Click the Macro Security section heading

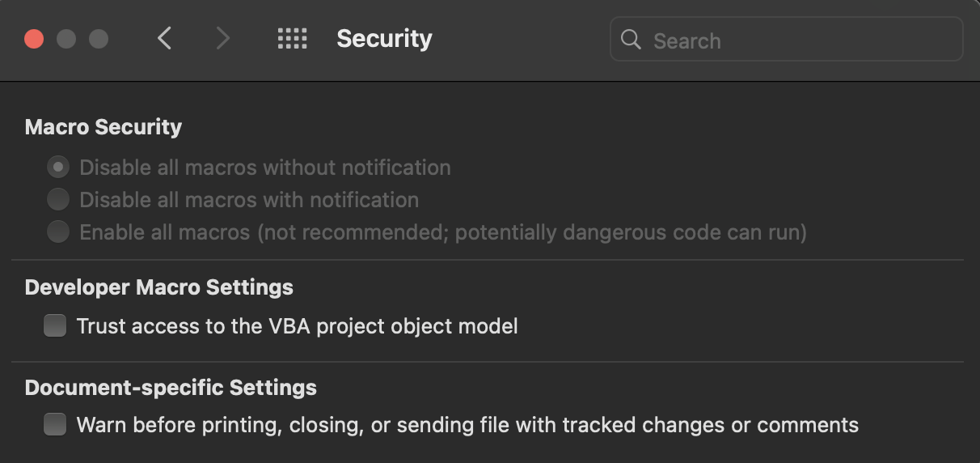pos(103,127)
